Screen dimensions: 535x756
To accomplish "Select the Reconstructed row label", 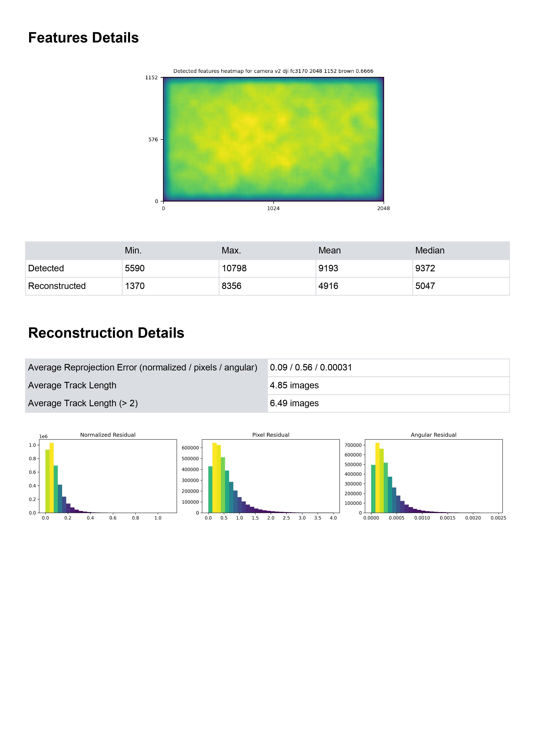I will (57, 286).
